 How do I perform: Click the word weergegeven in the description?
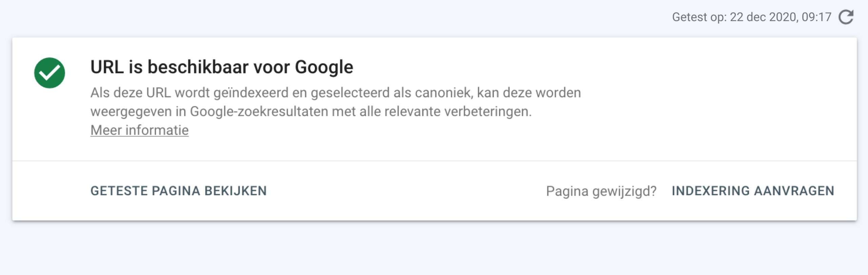131,112
